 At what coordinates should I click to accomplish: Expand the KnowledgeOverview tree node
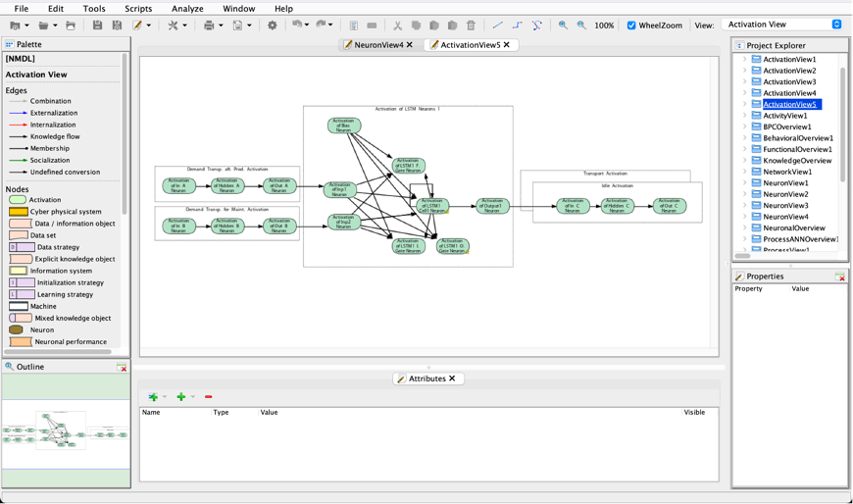click(x=745, y=161)
